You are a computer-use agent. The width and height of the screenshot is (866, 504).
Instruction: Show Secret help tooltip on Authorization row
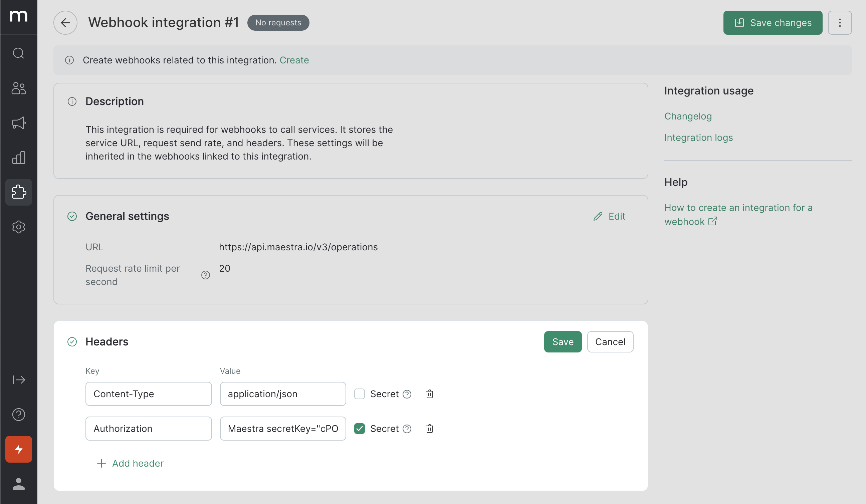407,429
